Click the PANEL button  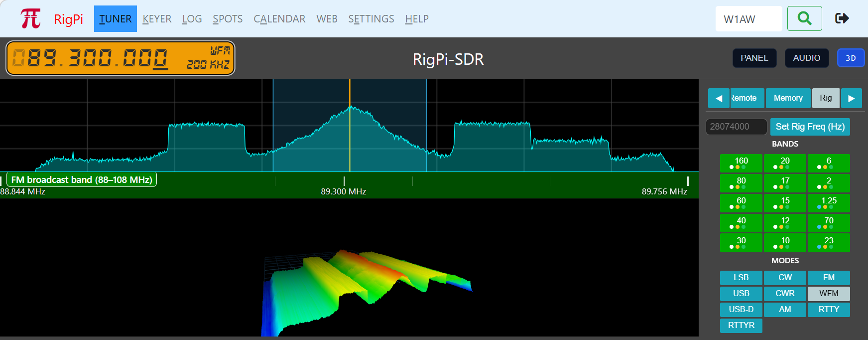[754, 58]
